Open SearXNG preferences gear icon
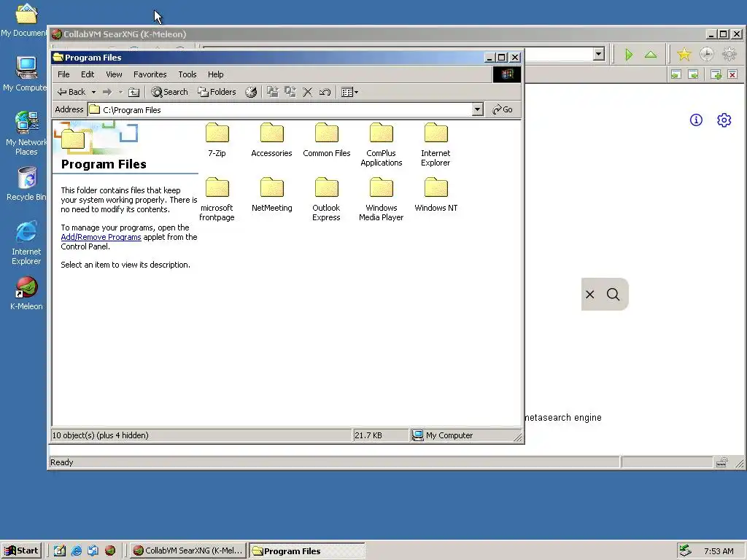This screenshot has height=560, width=747. [724, 120]
